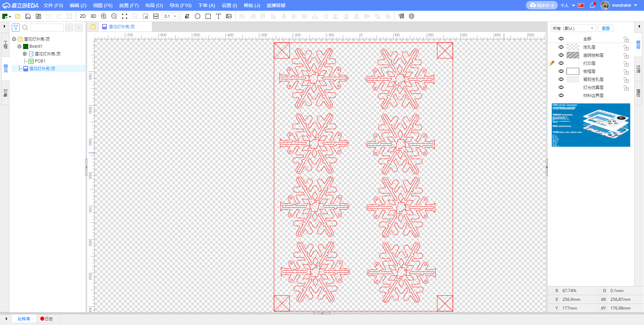Viewport: 644px width, 325px height.
Task: Open the mondraker account dropdown arrow
Action: click(x=636, y=5)
